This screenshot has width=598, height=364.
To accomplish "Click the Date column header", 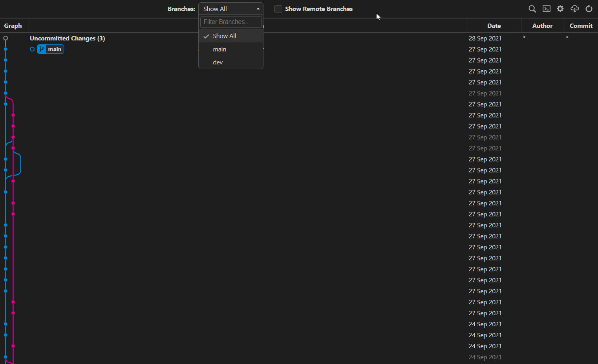I will tap(494, 26).
